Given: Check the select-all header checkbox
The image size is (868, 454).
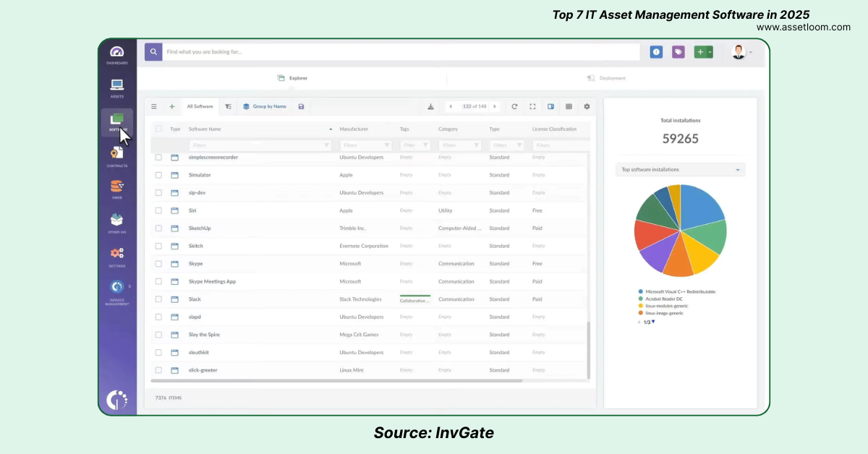Looking at the screenshot, I should click(x=158, y=129).
